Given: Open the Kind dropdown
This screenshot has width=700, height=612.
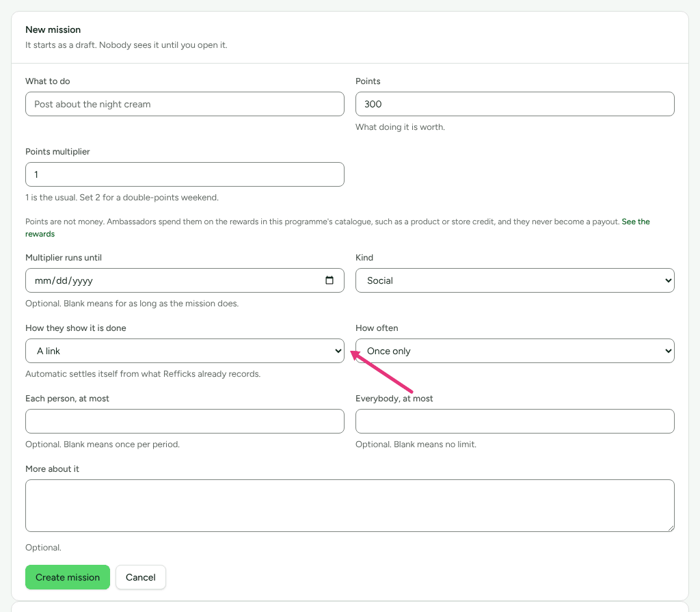Looking at the screenshot, I should (515, 280).
